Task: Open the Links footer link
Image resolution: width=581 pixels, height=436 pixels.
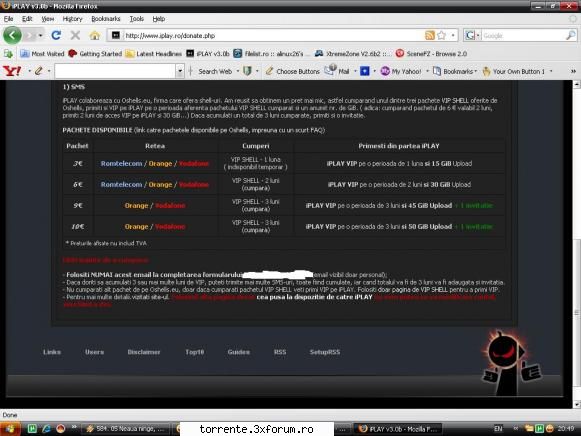Action: coord(52,352)
